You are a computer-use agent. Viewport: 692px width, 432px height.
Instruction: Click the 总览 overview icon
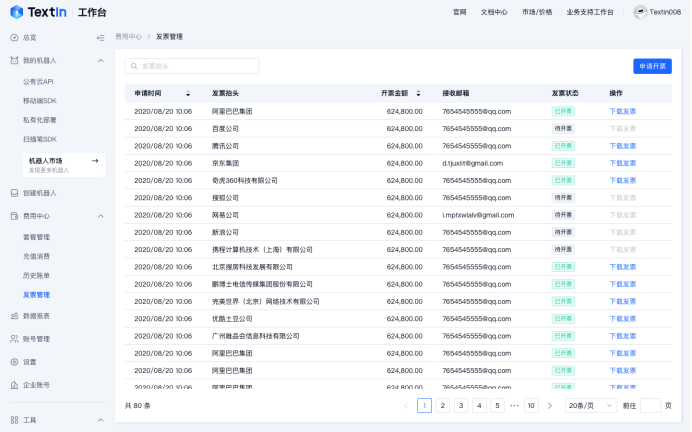[x=14, y=38]
